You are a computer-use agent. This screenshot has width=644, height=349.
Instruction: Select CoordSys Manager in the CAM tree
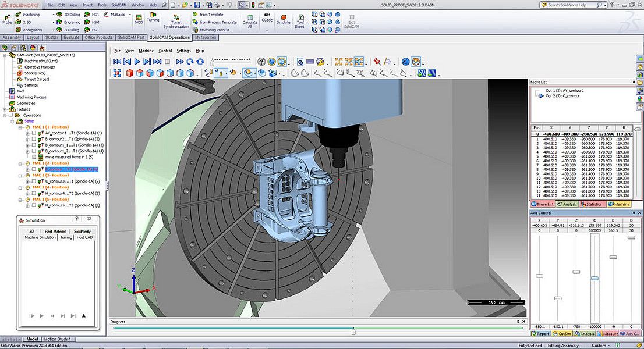click(x=40, y=67)
